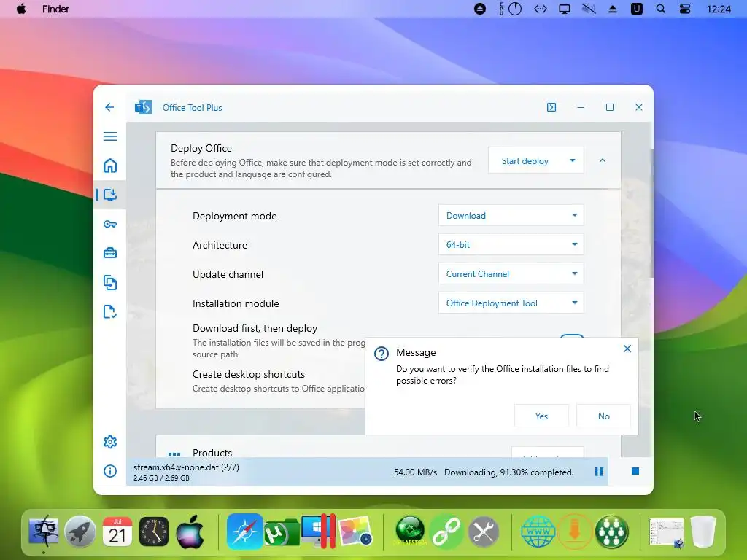
Task: Open the Activate key icon in sidebar
Action: pos(110,224)
